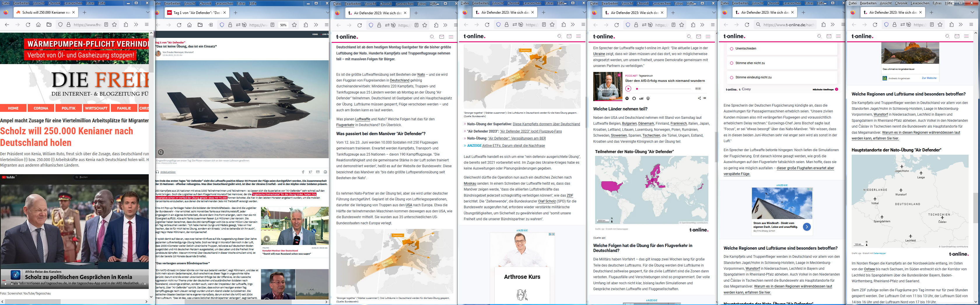Select POLITIK tab on Freie Welt site

pyautogui.click(x=69, y=108)
